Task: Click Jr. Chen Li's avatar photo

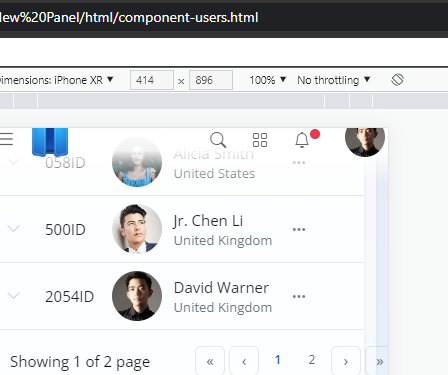Action: click(137, 229)
